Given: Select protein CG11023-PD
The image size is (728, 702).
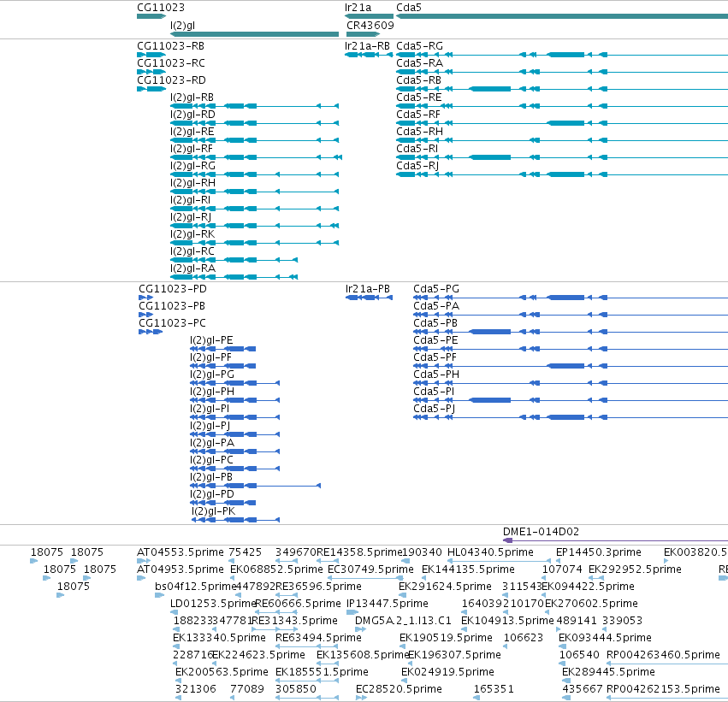Looking at the screenshot, I should (145, 298).
